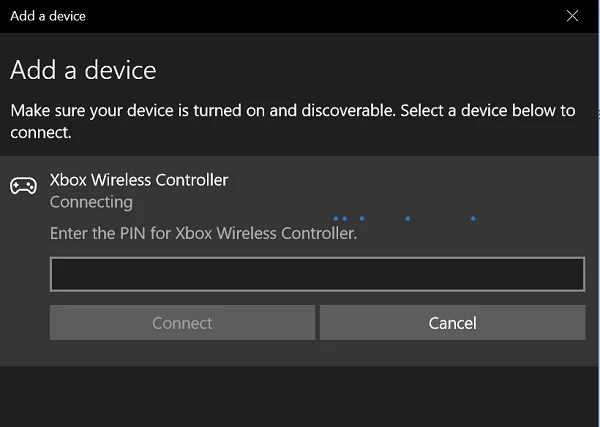Viewport: 600px width, 427px height.
Task: Click the leftmost blue loading dot
Action: 337,218
